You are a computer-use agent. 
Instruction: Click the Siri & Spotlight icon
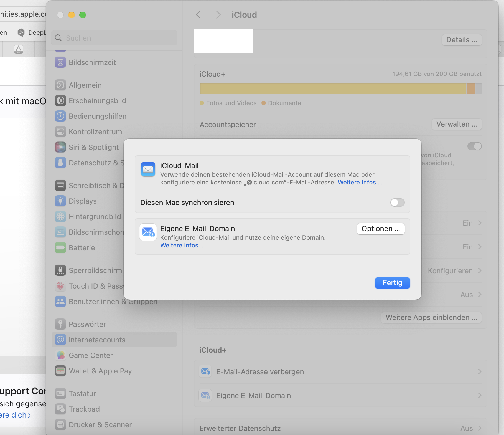pos(60,147)
